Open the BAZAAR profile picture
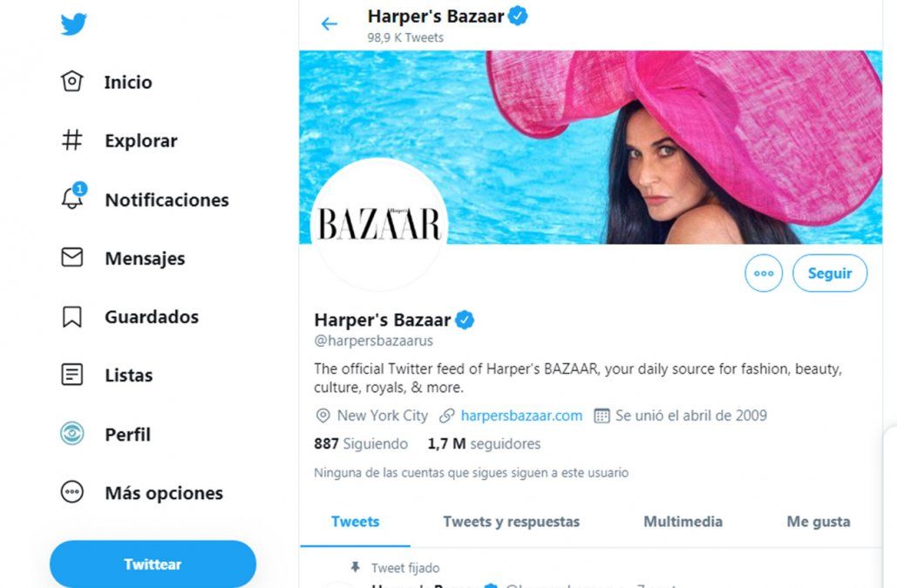 click(378, 225)
